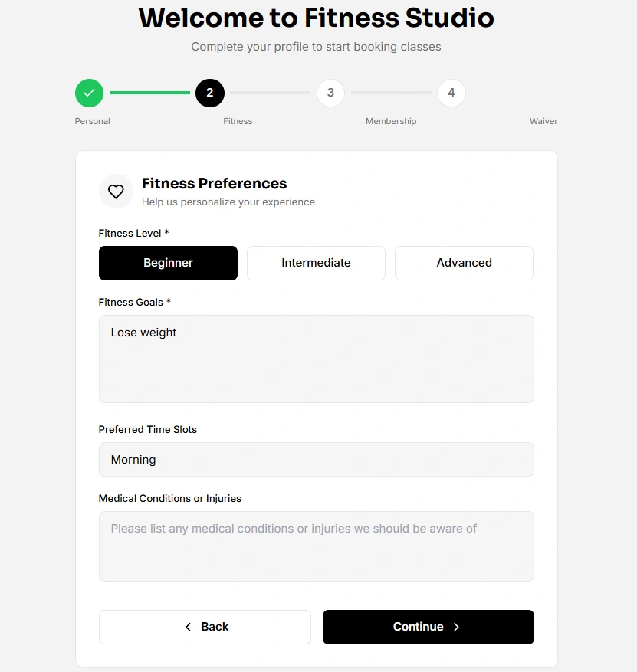Viewport: 637px width, 672px height.
Task: Click the Membership step label
Action: pyautogui.click(x=391, y=121)
